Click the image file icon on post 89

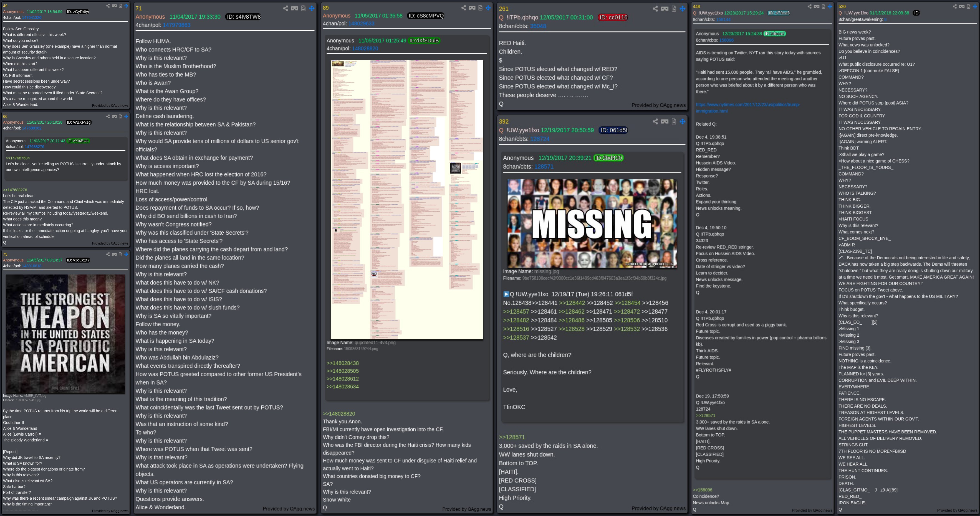tap(481, 7)
